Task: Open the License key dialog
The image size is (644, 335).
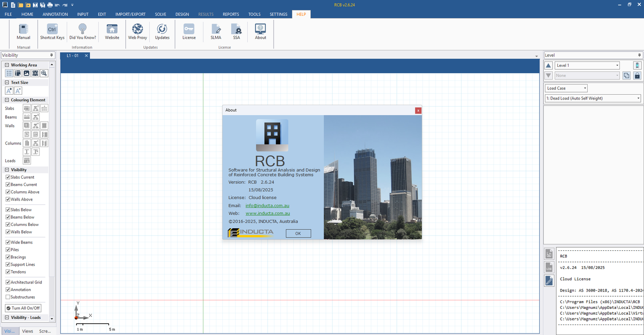Action: coord(189,32)
